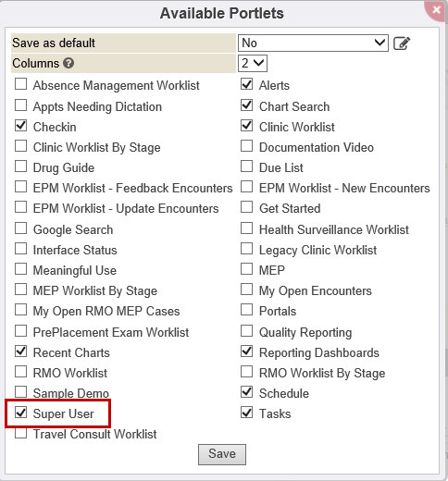Enable the My Open Encounters portlet
The image size is (448, 481).
pyautogui.click(x=246, y=290)
